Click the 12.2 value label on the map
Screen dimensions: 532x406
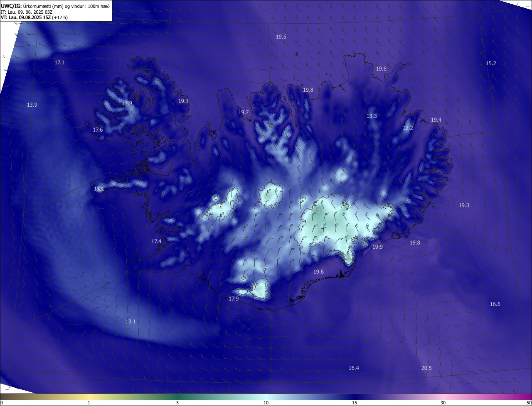[408, 128]
